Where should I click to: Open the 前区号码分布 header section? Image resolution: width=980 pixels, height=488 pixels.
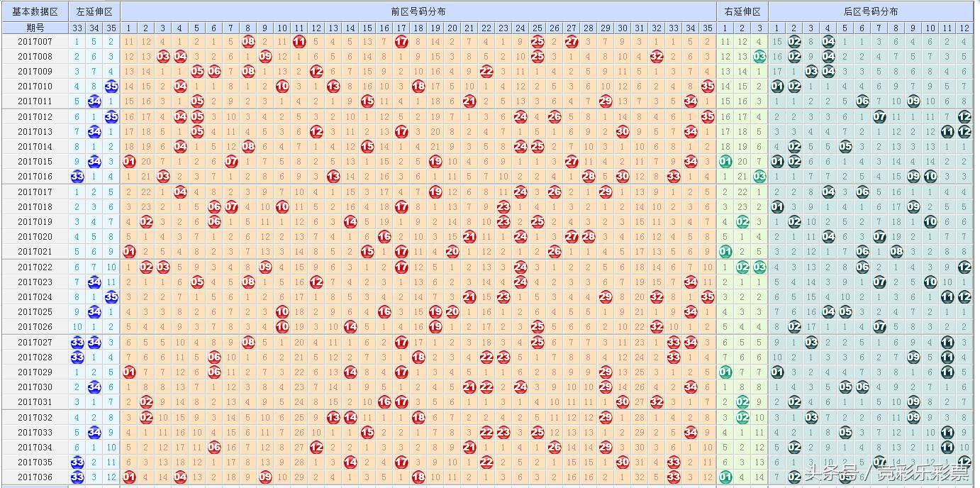point(418,11)
